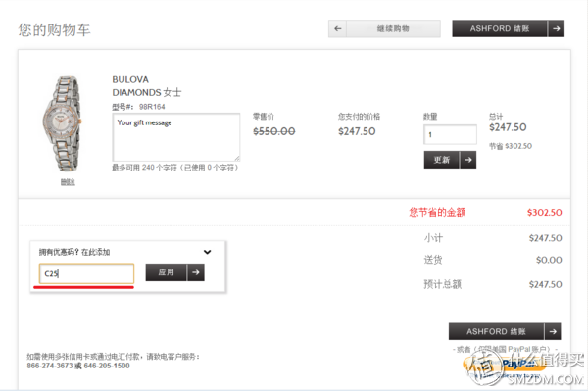The height and width of the screenshot is (391, 588).
Task: Check out using the bottom ASHFORD 结账 button
Action: [x=496, y=332]
